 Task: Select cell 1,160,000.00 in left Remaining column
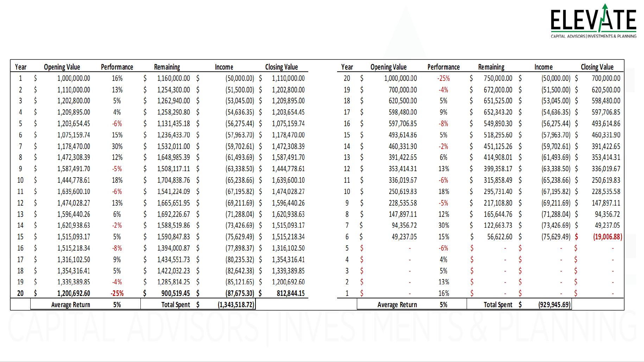173,78
